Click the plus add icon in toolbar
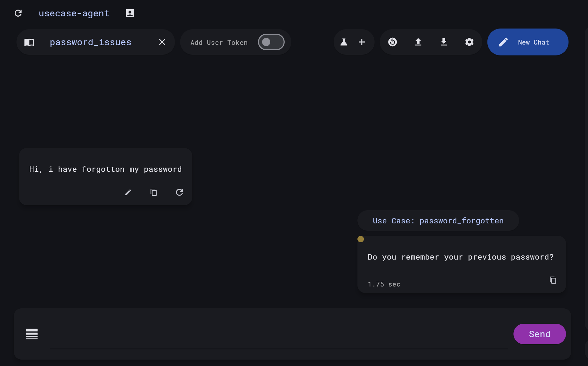This screenshot has width=588, height=366. 362,42
